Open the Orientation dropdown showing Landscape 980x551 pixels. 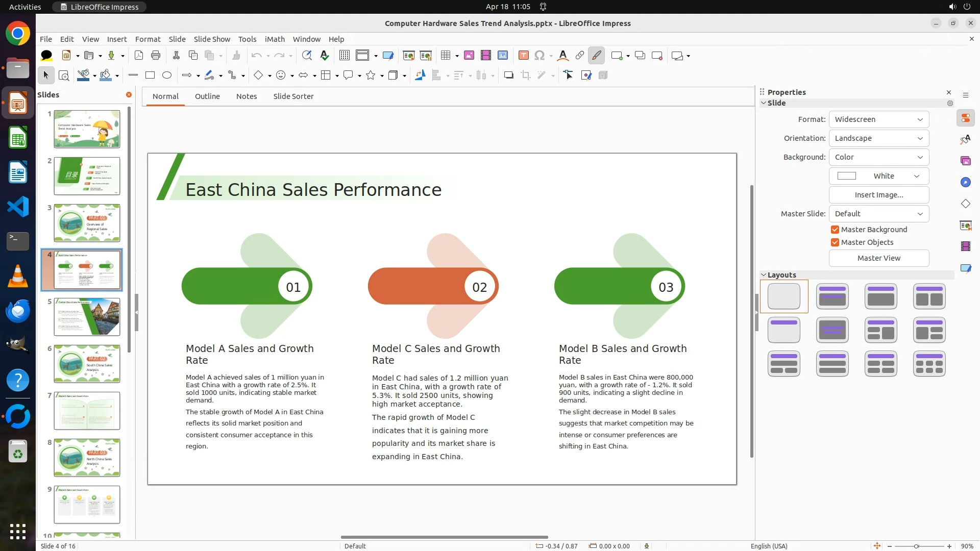(x=878, y=138)
